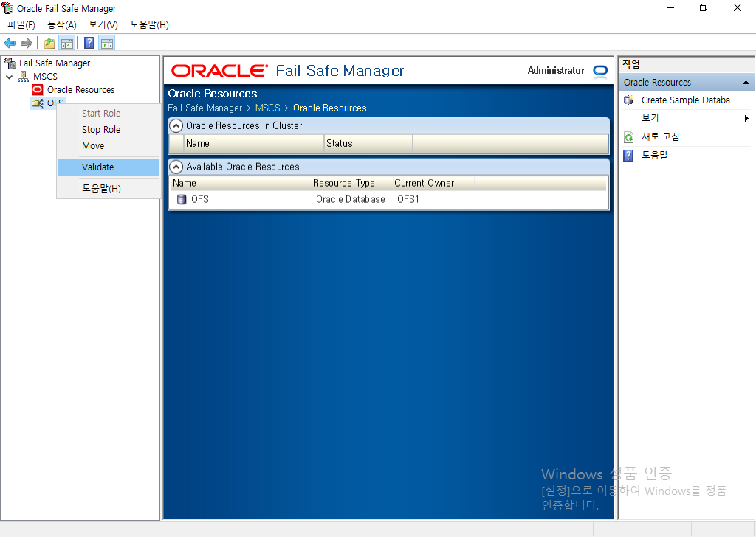756x537 pixels.
Task: Click the blue Oracle oval icon beside Administrator
Action: [600, 72]
